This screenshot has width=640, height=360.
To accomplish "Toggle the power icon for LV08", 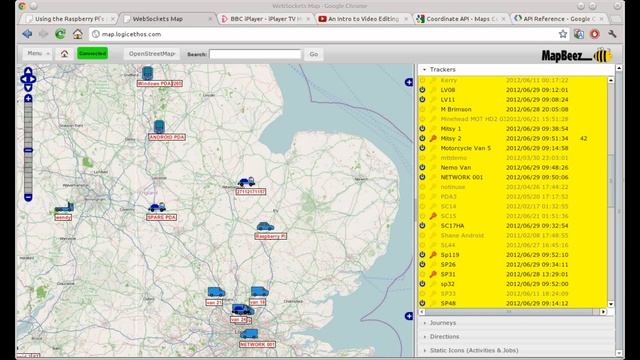I will (422, 90).
